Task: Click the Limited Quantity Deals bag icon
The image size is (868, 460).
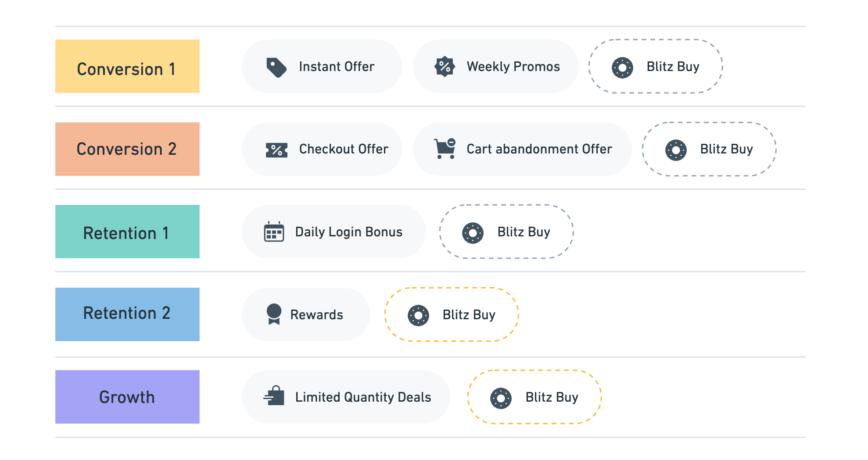Action: tap(274, 396)
